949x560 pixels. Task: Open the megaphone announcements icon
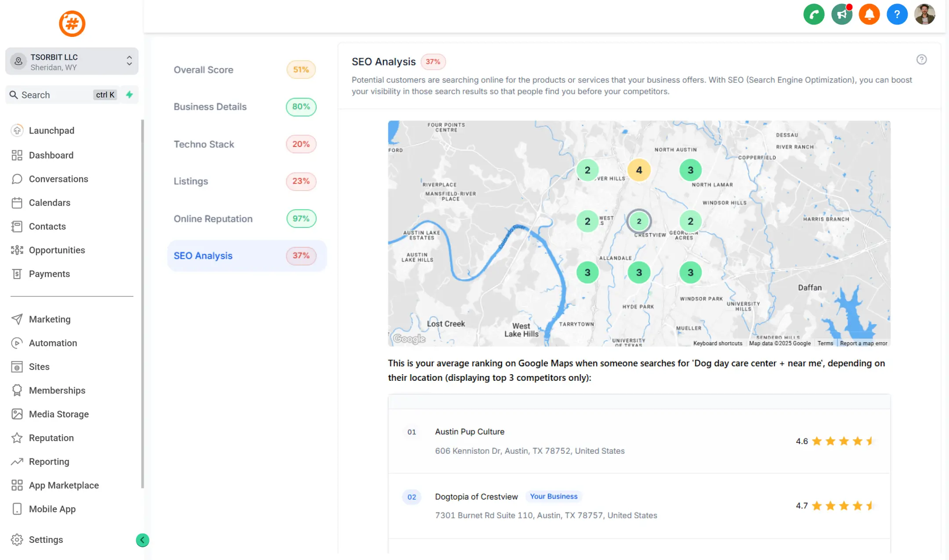[841, 14]
